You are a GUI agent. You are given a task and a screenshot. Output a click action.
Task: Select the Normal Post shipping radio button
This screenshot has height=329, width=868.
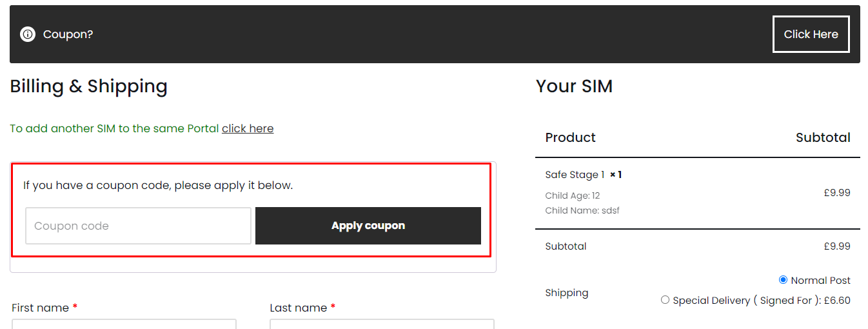[783, 280]
